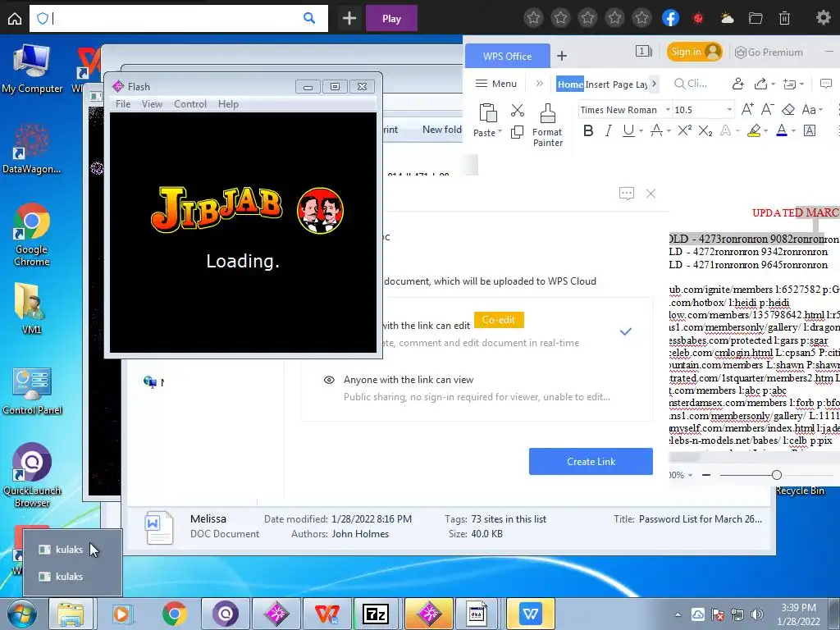This screenshot has height=630, width=840.
Task: Click zoom out minus in WPS
Action: (x=706, y=475)
